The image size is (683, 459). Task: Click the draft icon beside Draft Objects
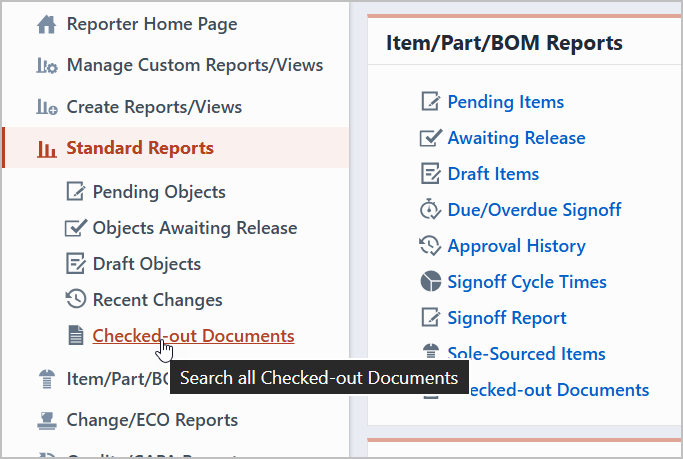coord(76,264)
